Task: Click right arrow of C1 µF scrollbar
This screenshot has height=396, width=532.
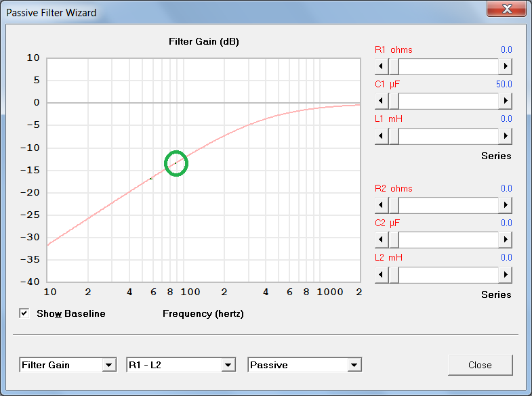Action: (x=505, y=101)
